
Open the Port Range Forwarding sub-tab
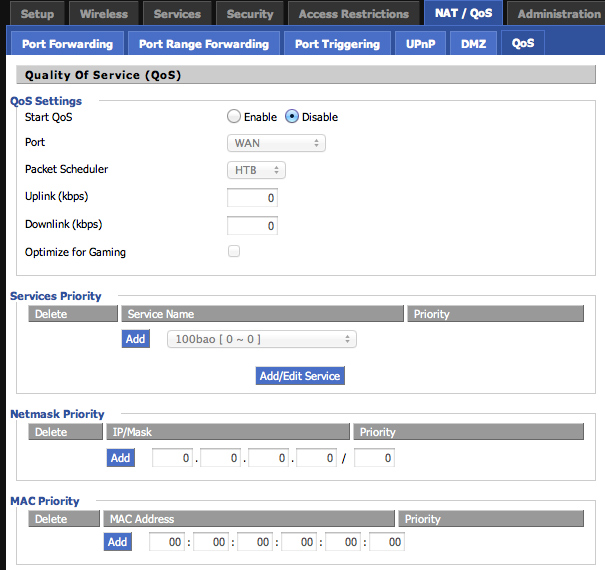coord(203,44)
